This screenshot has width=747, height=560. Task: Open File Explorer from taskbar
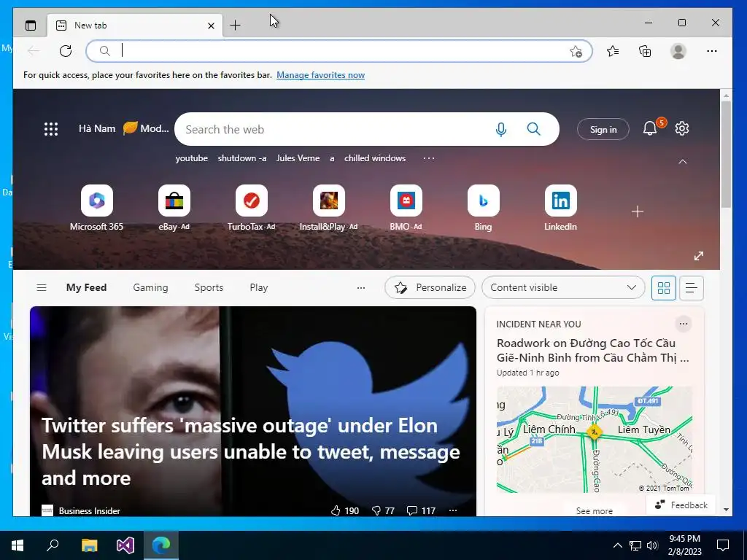(89, 545)
